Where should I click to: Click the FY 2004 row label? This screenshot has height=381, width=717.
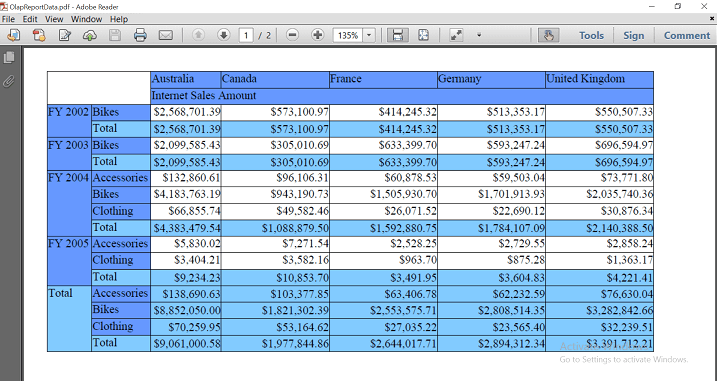point(69,203)
